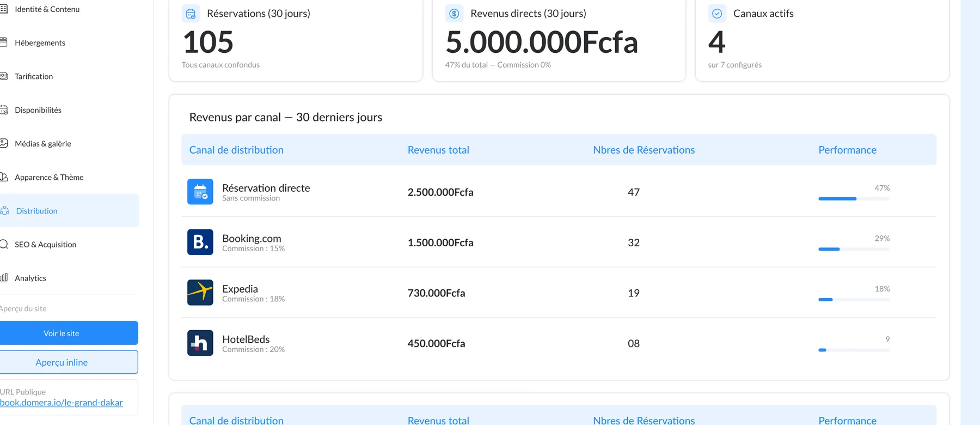
Task: Click the Expedia 18% performance bar
Action: tap(854, 300)
